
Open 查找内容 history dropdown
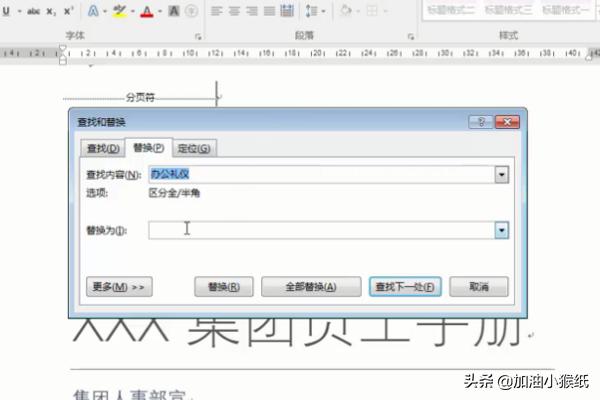tap(502, 175)
